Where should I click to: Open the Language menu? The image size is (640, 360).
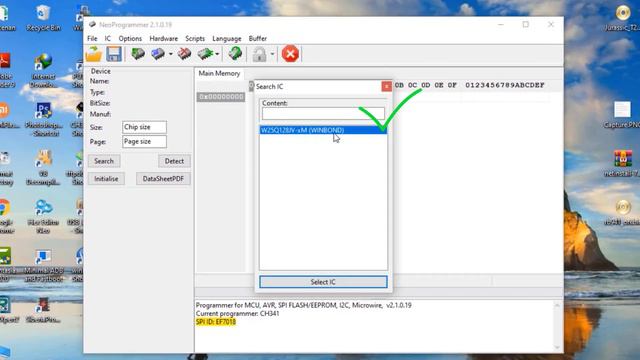click(227, 38)
